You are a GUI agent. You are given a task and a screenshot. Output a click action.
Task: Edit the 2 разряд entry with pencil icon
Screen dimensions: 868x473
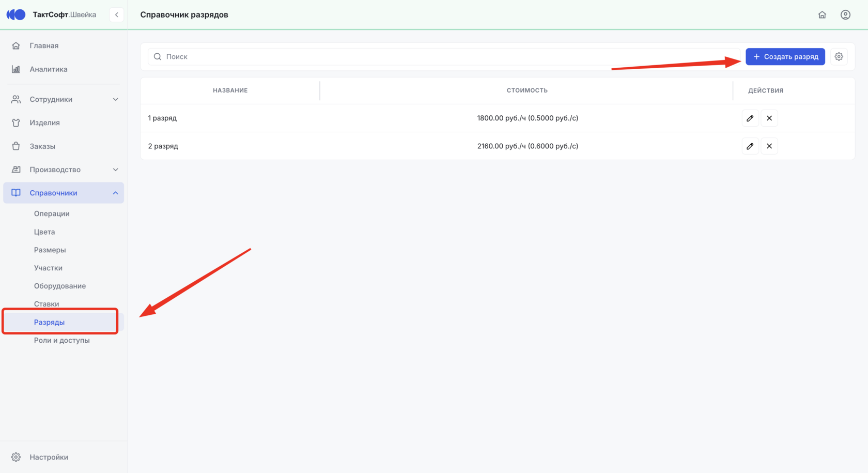pos(750,146)
